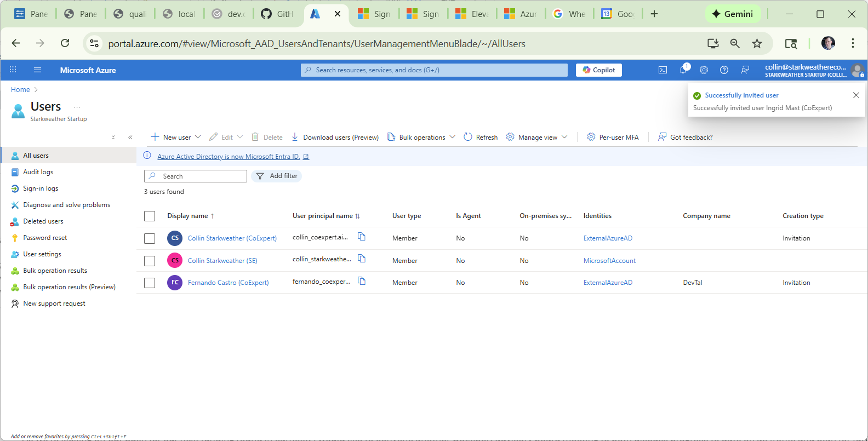
Task: Open Bulk operation results (Preview)
Action: [x=68, y=287]
